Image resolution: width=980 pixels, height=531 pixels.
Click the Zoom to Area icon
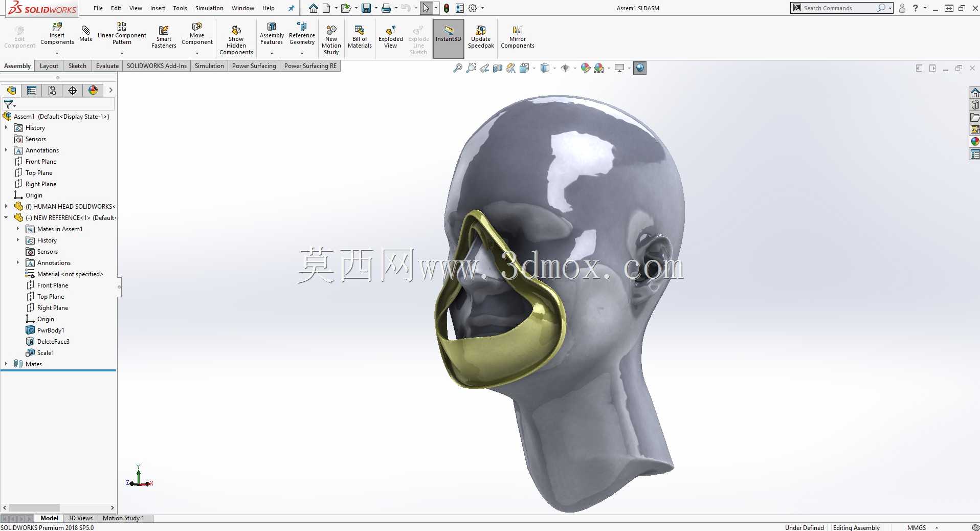coord(471,68)
